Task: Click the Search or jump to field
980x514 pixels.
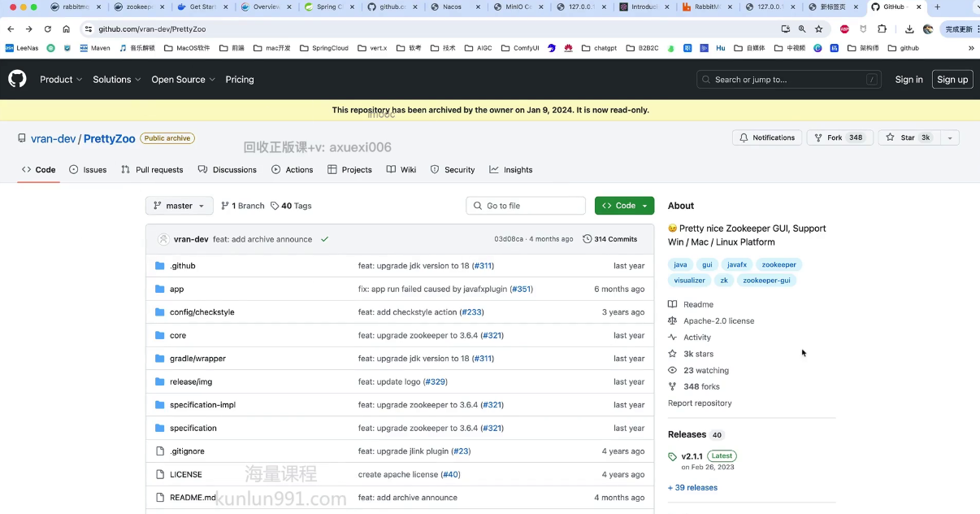Action: [789, 80]
